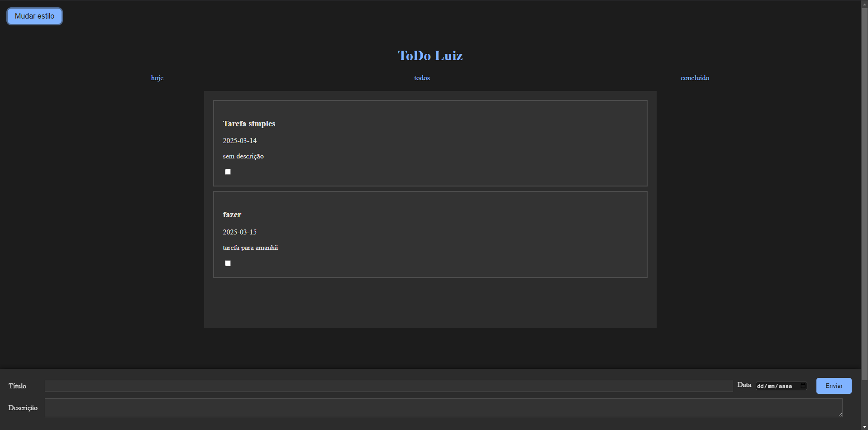This screenshot has width=868, height=430.
Task: Click the Mudar estilo button
Action: 34,16
